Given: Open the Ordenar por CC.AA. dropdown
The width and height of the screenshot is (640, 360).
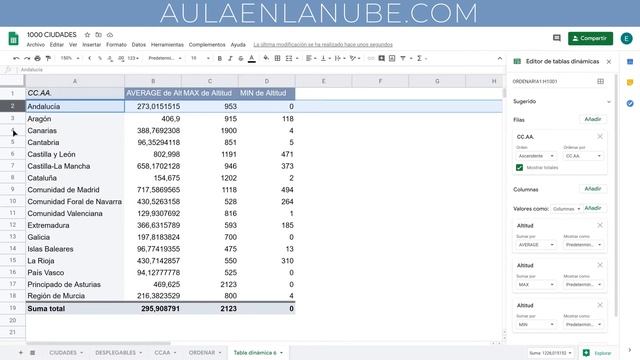Looking at the screenshot, I should [583, 156].
